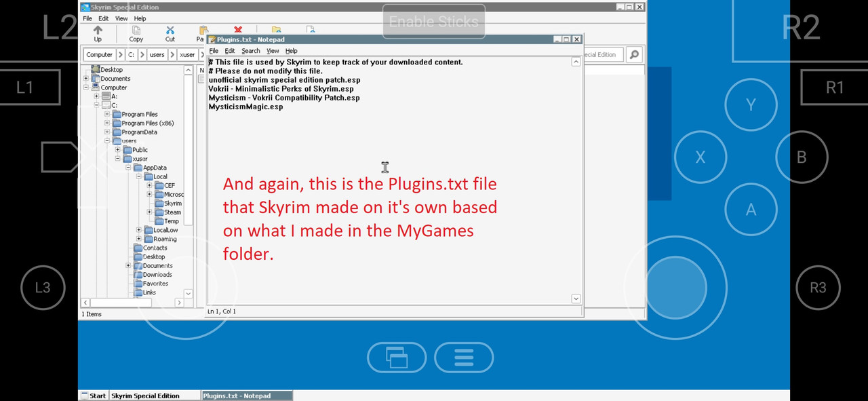Viewport: 868px width, 401px height.
Task: Expand the CEF folder node
Action: click(x=149, y=185)
